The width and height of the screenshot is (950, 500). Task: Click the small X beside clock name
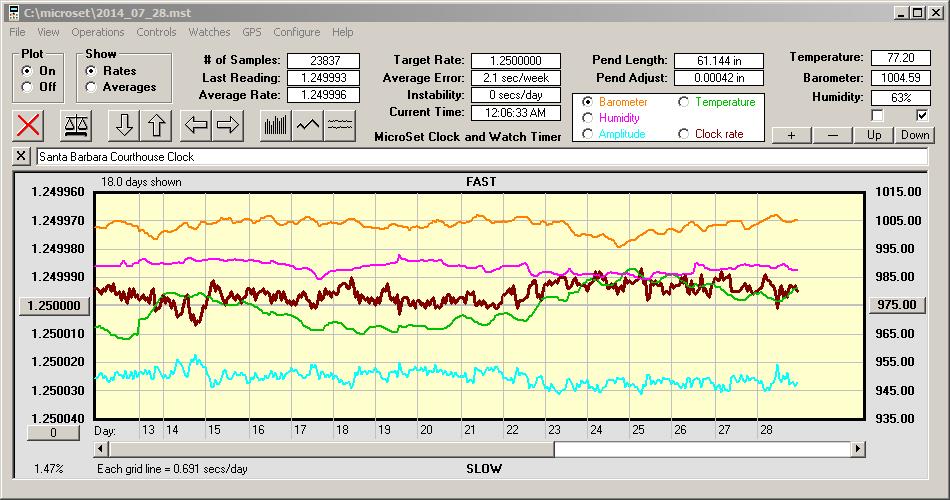pos(21,156)
